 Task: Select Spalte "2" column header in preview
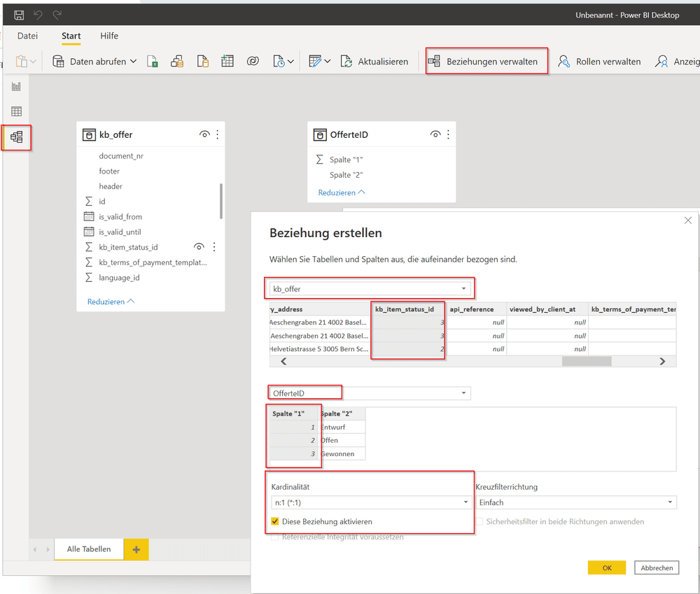(x=342, y=413)
